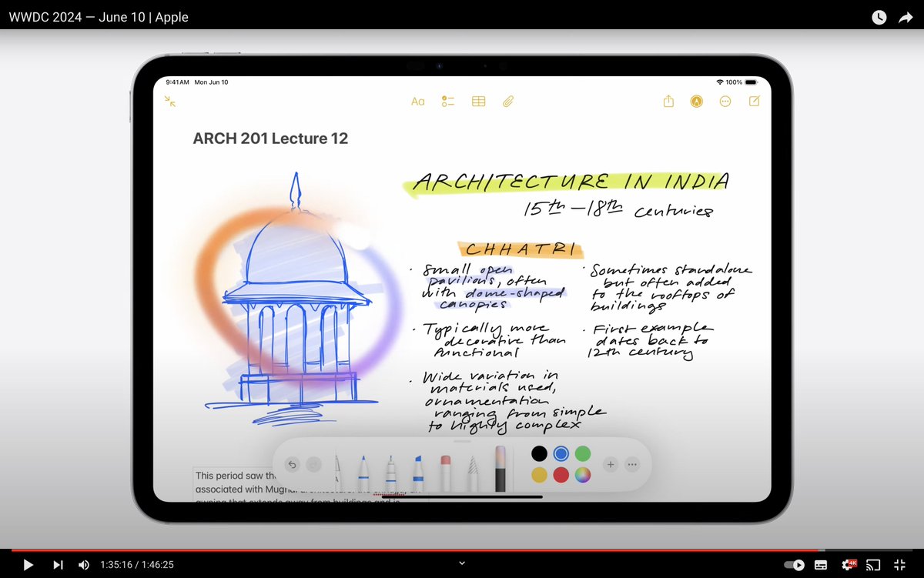Click the typed 'This period saw' text
The image size is (924, 578).
click(235, 476)
